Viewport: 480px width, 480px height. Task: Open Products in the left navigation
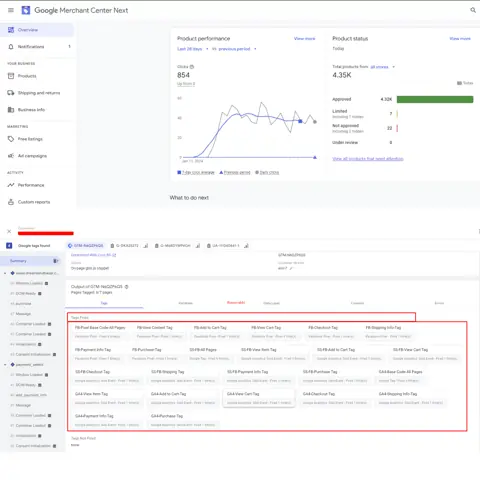pyautogui.click(x=37, y=76)
